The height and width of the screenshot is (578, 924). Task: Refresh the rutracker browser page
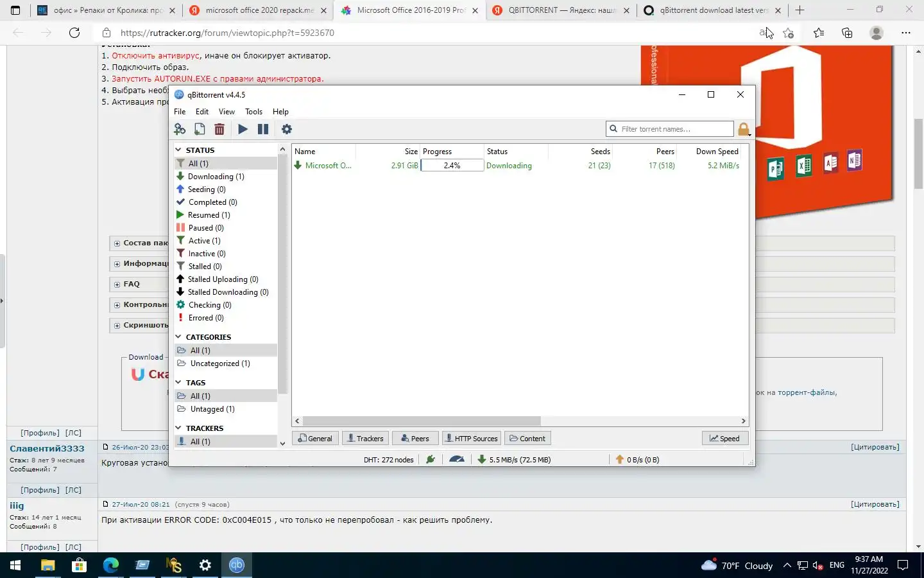tap(74, 33)
